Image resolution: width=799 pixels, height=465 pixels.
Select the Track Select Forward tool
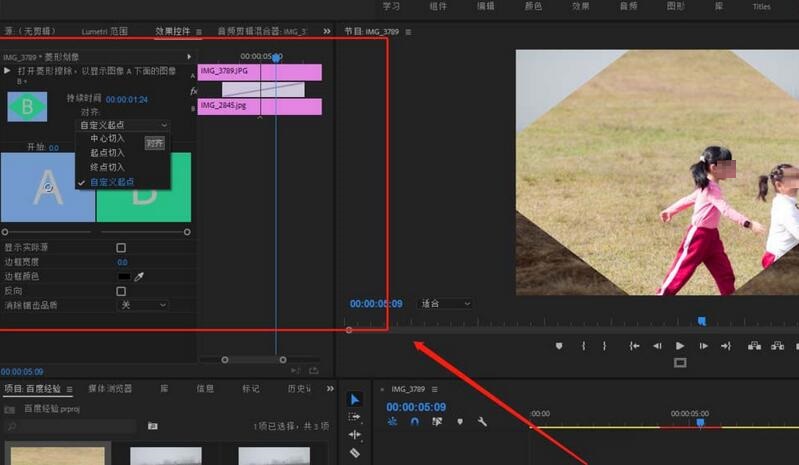pos(355,417)
